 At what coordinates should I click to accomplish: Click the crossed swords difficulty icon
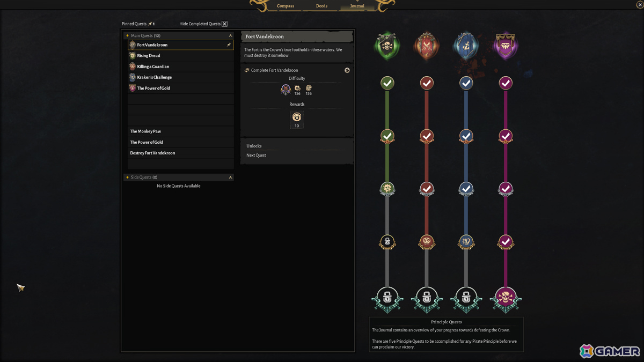point(286,90)
